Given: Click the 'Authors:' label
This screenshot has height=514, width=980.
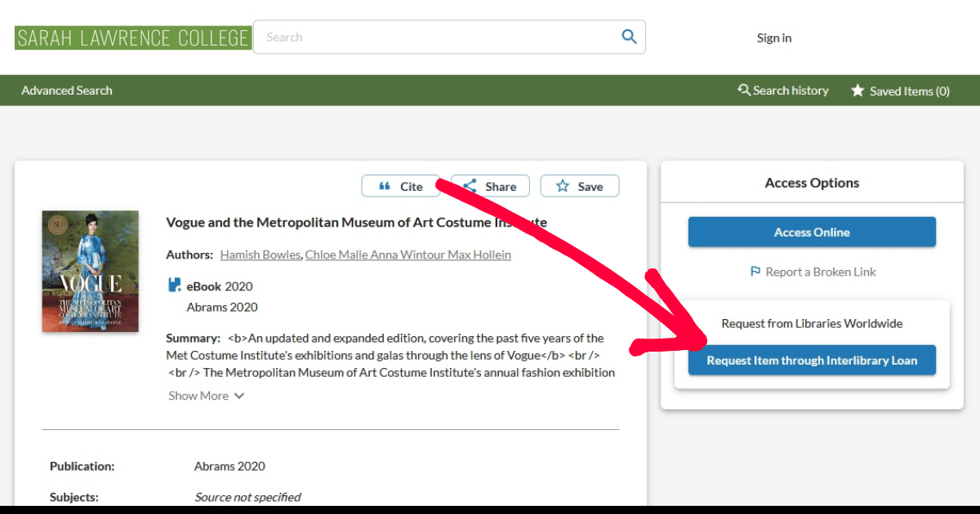Looking at the screenshot, I should [x=189, y=255].
